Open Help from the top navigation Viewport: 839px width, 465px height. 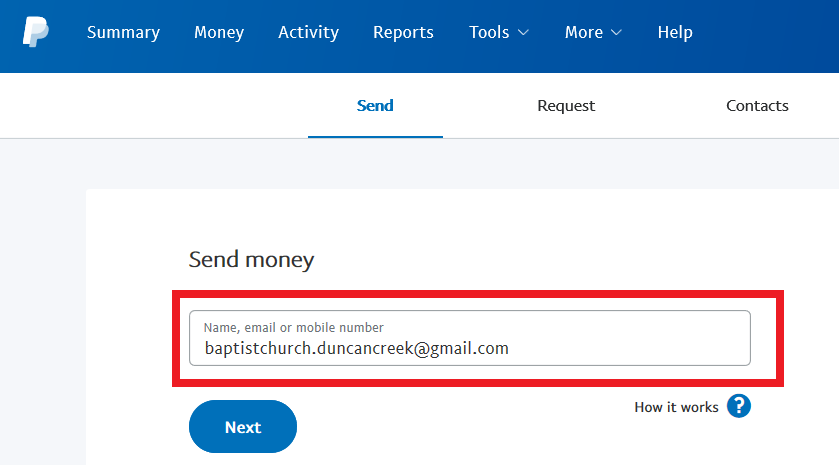coord(675,32)
